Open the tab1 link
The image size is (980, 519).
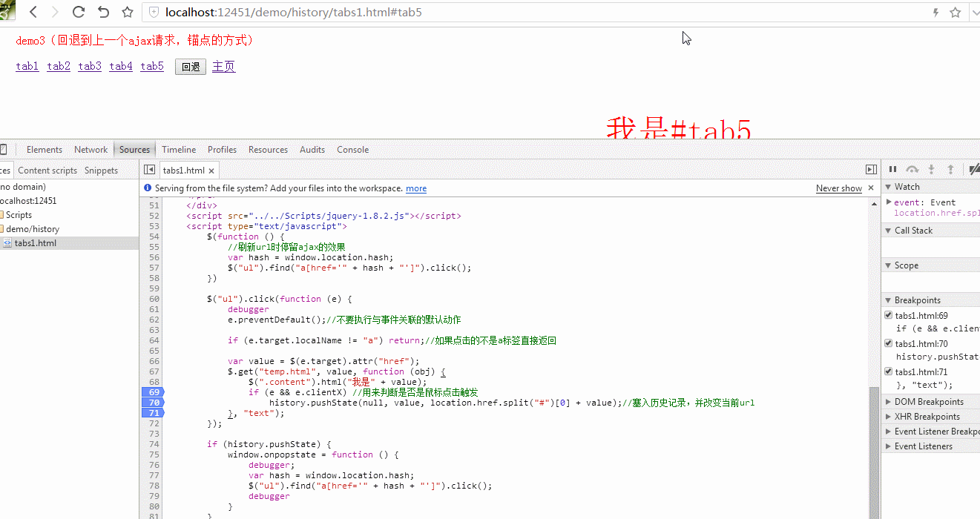click(27, 67)
